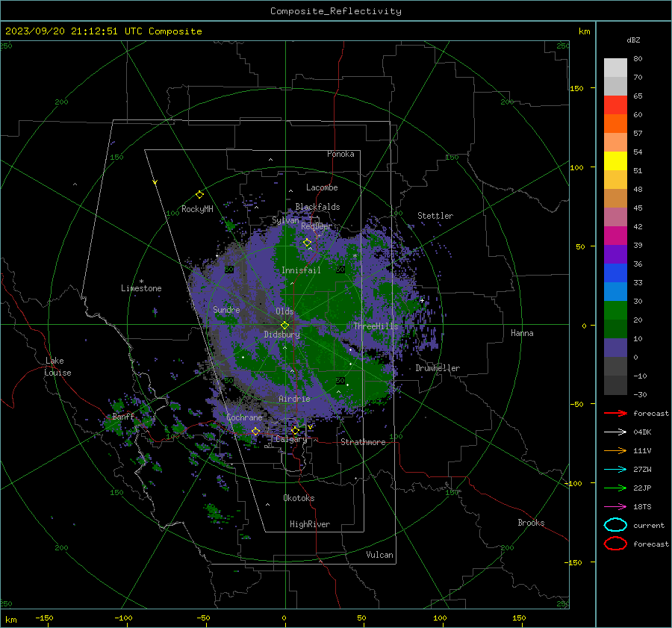Pick the red 65-60 dBZ color swatch
The height and width of the screenshot is (628, 672).
(x=615, y=105)
